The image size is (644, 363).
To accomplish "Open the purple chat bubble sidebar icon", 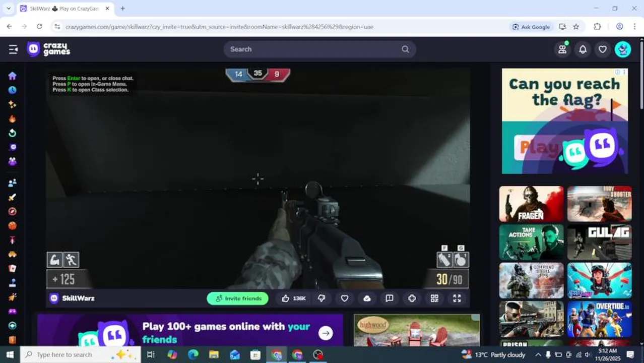I will pyautogui.click(x=12, y=147).
